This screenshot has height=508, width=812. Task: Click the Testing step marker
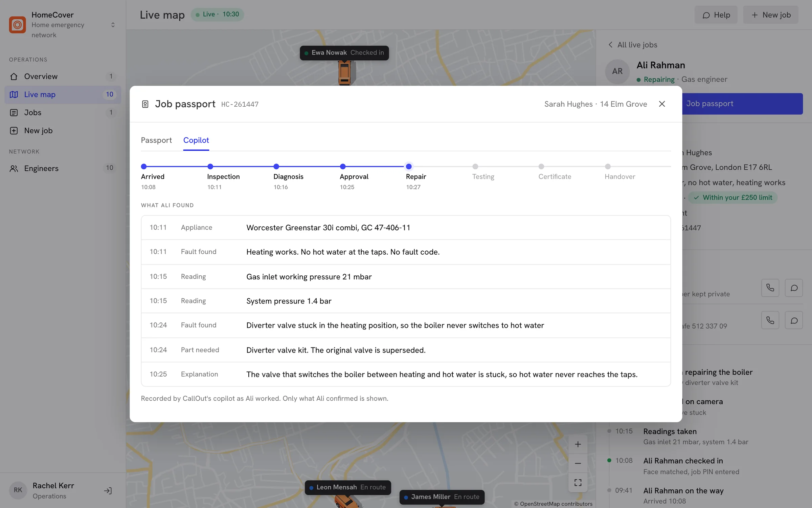475,166
